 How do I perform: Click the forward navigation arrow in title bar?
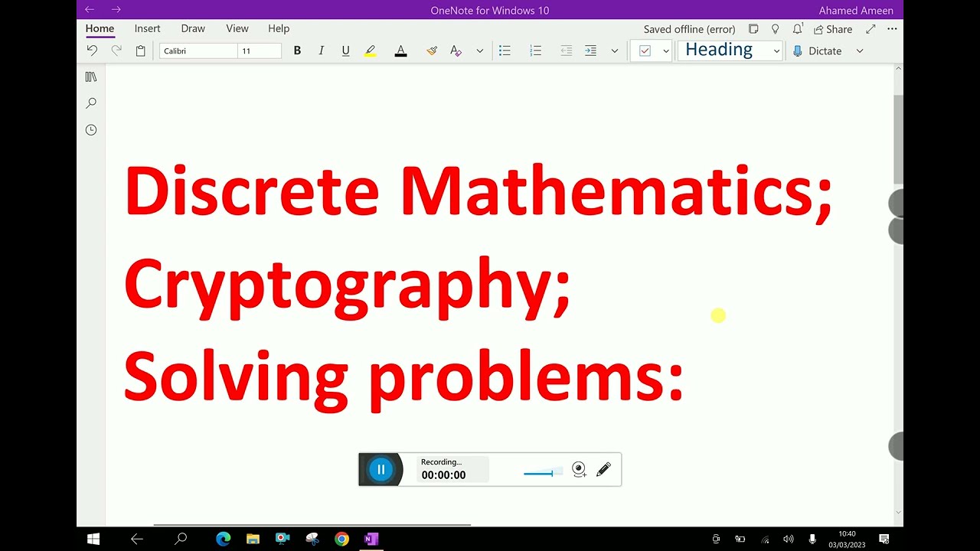pos(116,10)
